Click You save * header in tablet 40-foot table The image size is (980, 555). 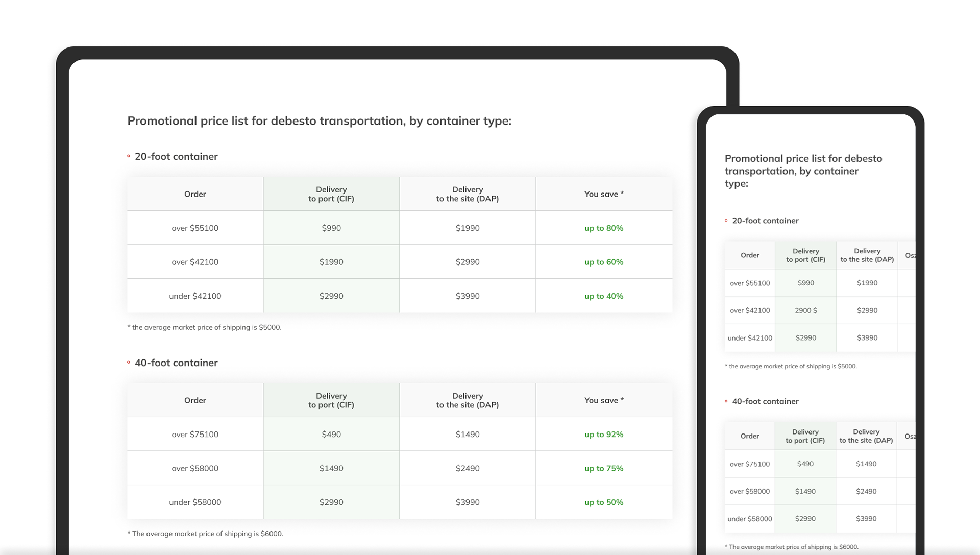pos(604,400)
